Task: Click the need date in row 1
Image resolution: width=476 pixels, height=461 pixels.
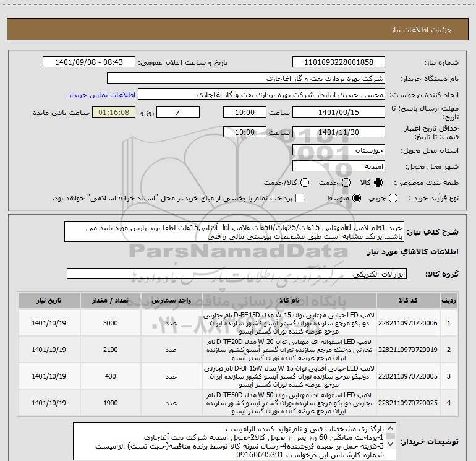Action: tap(49, 323)
